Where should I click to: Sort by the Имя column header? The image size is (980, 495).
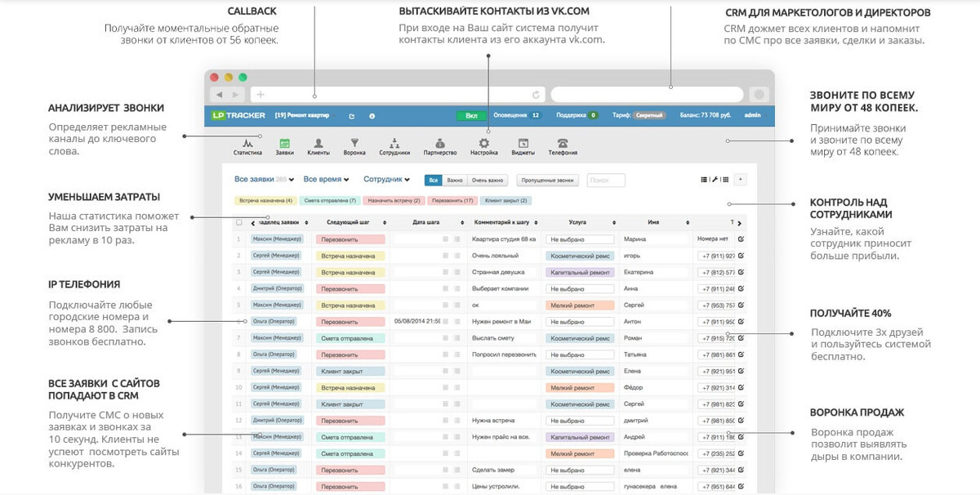tap(653, 222)
